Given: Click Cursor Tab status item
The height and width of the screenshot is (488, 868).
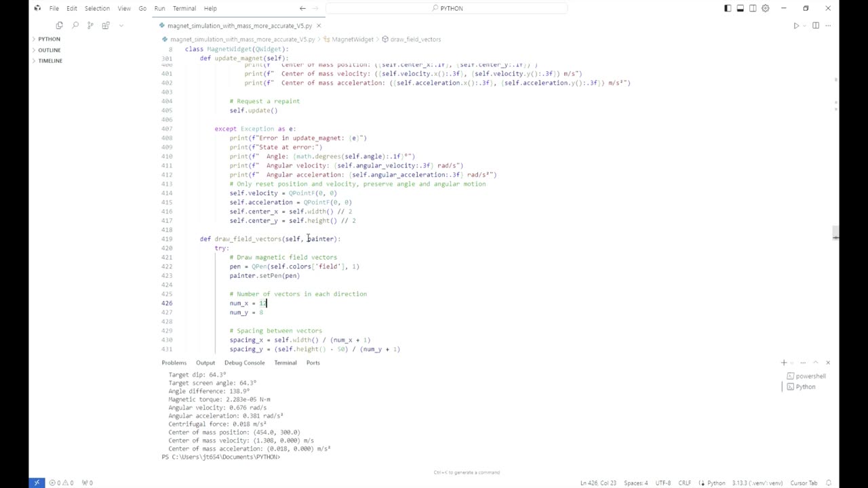Looking at the screenshot, I should (804, 483).
